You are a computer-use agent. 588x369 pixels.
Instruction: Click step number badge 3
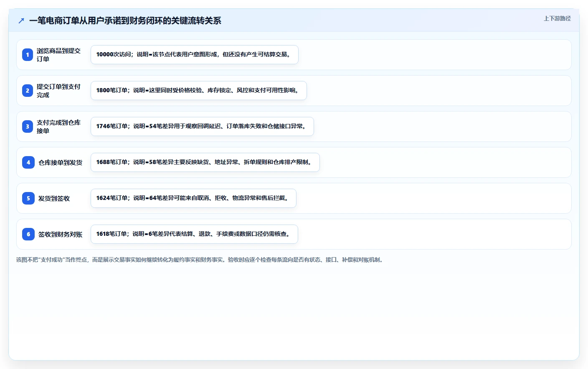pos(28,126)
